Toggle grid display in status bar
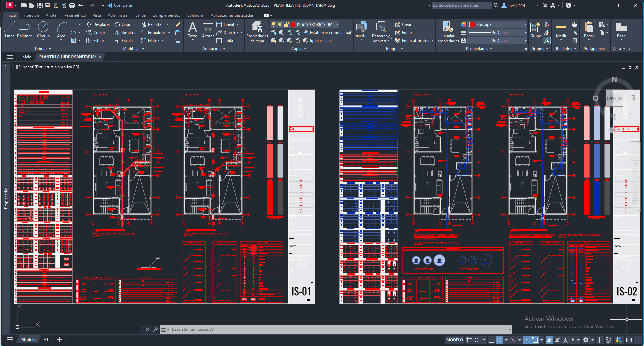The width and height of the screenshot is (644, 346). [x=469, y=340]
